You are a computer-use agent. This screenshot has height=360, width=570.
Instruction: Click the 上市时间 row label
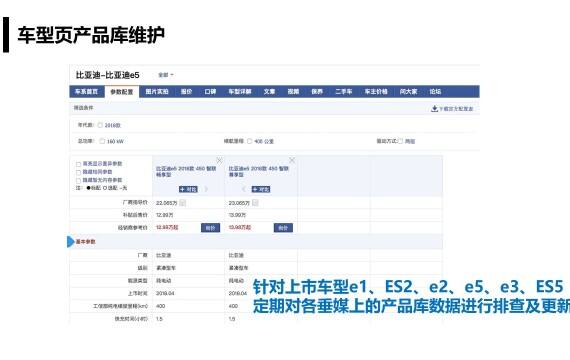[137, 293]
